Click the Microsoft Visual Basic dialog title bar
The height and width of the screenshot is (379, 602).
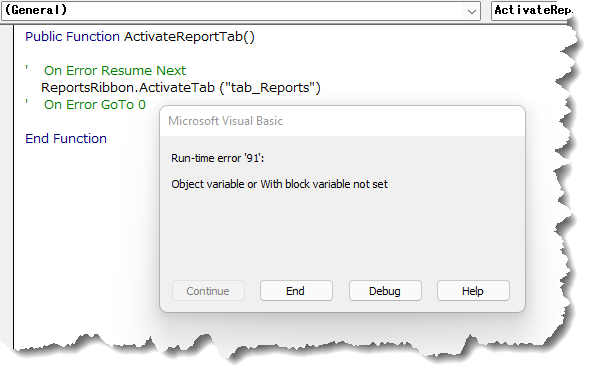342,121
